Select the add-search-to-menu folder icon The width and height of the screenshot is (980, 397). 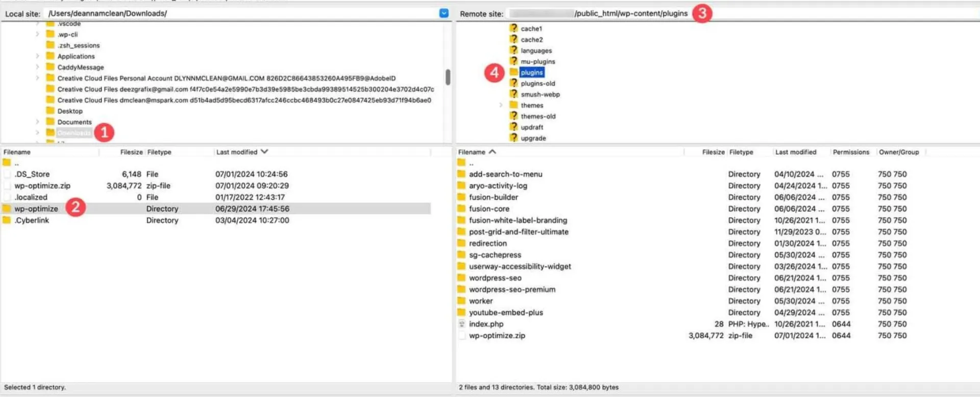click(x=461, y=174)
